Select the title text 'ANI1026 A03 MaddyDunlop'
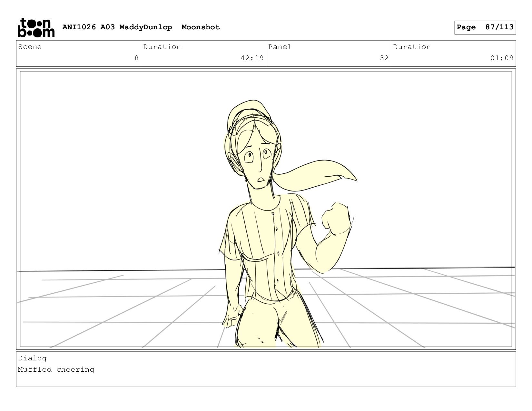Screen dimensions: 532x411 (x=117, y=27)
